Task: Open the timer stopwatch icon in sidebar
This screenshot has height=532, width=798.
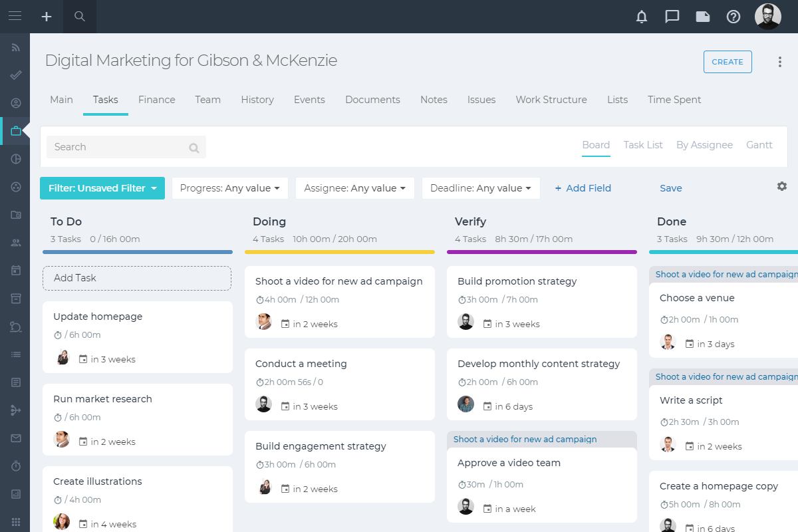Action: pyautogui.click(x=15, y=465)
